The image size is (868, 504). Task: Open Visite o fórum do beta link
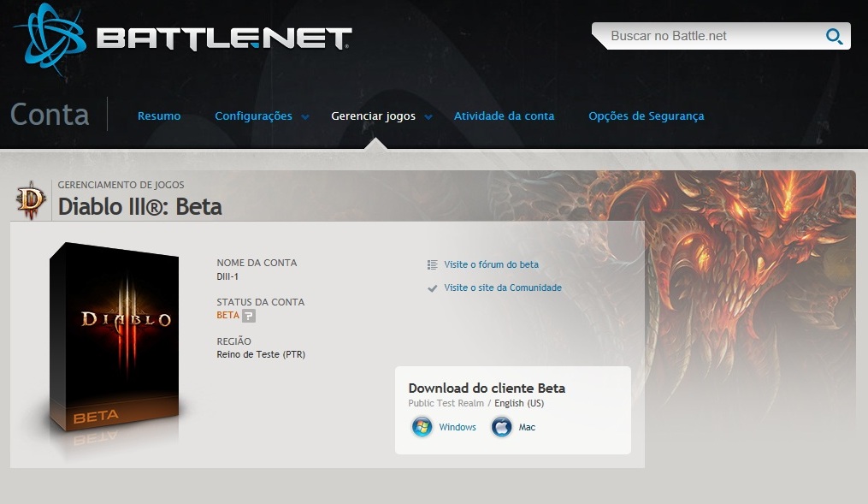491,264
